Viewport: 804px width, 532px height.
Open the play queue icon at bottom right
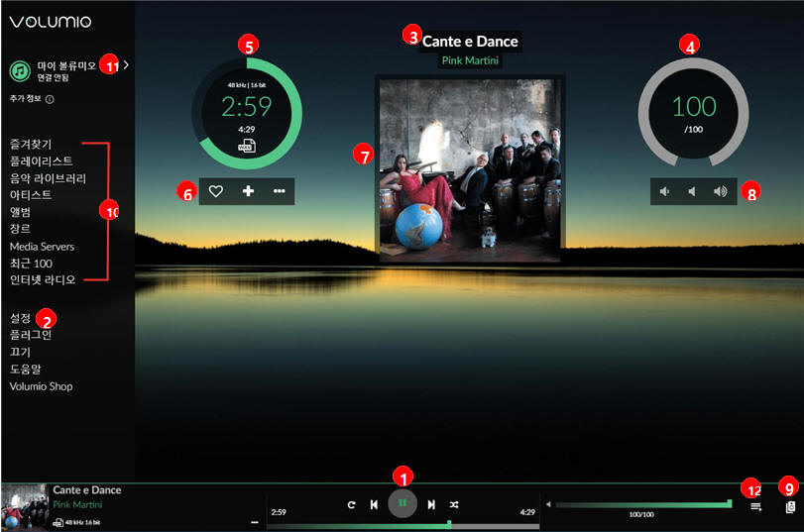click(755, 506)
